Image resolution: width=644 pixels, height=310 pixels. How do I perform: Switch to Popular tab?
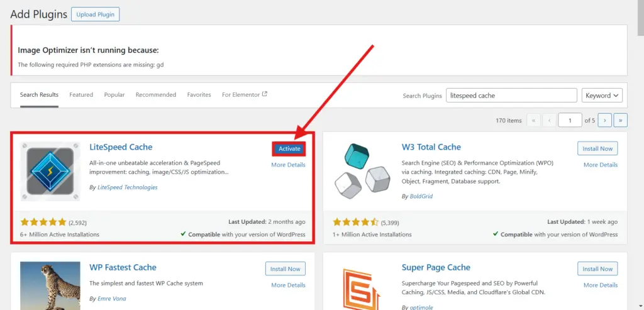point(114,95)
